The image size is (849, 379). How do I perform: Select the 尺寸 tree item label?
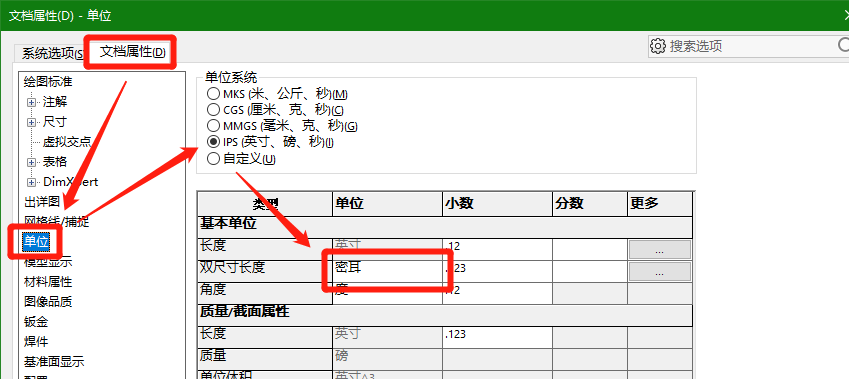55,122
